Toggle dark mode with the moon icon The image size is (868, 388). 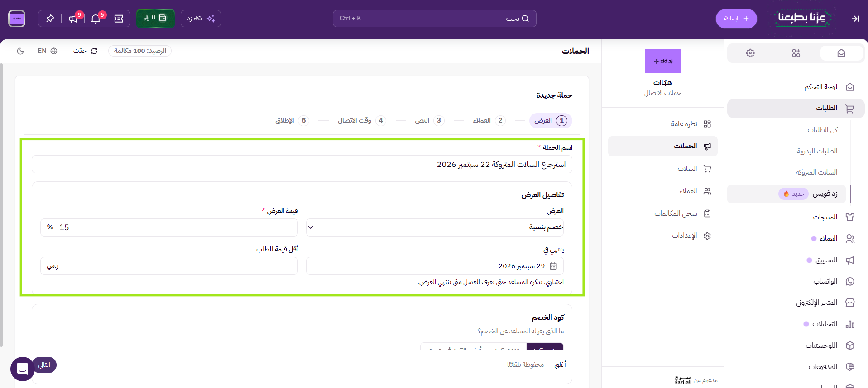(20, 51)
